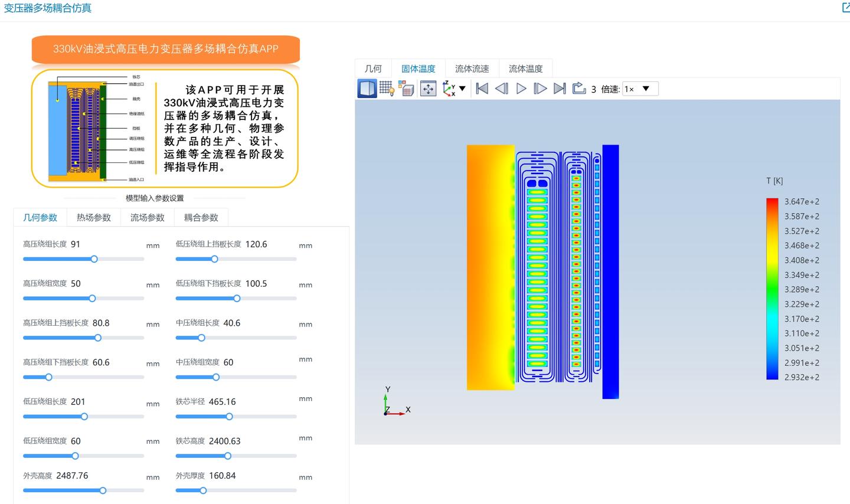This screenshot has height=504, width=850.
Task: Click the 高压绕组长度 value 91
Action: (x=76, y=244)
